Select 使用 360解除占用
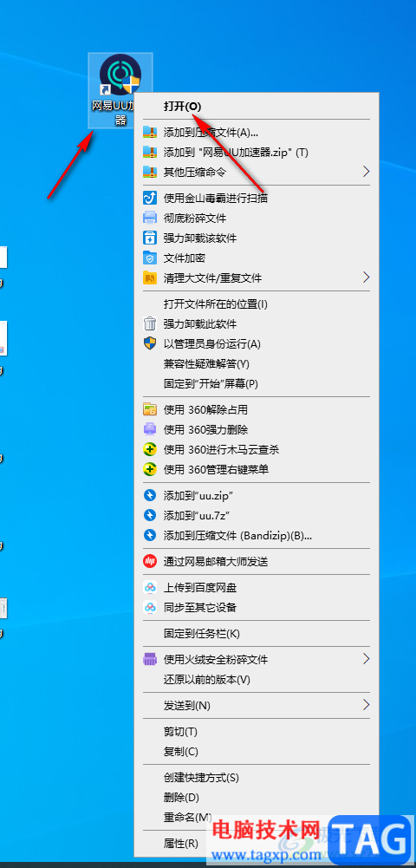The height and width of the screenshot is (868, 416). pos(257,409)
